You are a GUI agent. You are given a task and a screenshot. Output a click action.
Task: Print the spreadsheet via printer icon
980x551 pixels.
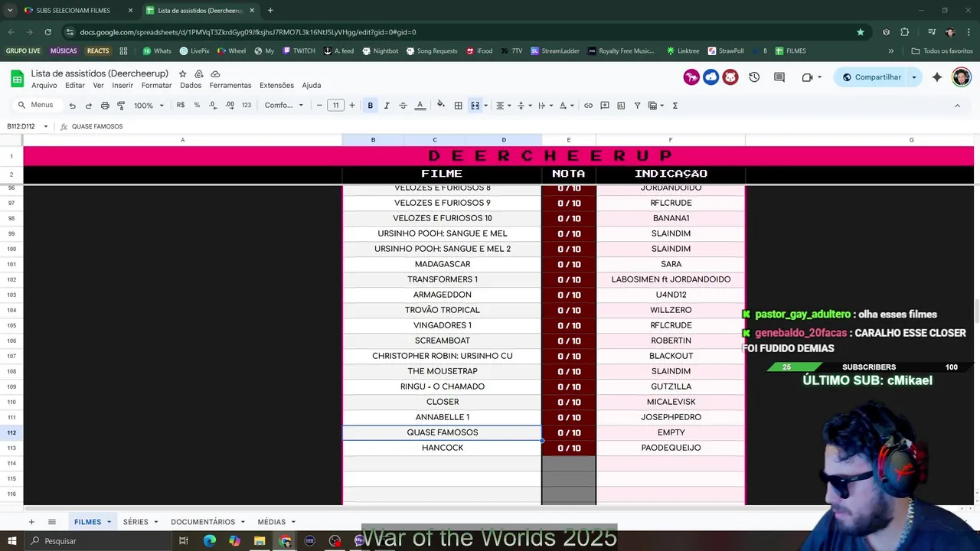(105, 106)
